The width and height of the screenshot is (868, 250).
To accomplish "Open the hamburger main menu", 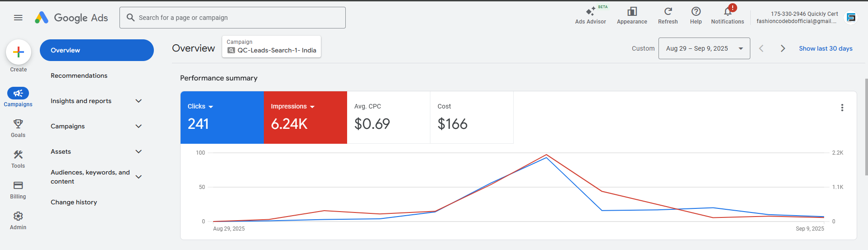I will click(18, 18).
